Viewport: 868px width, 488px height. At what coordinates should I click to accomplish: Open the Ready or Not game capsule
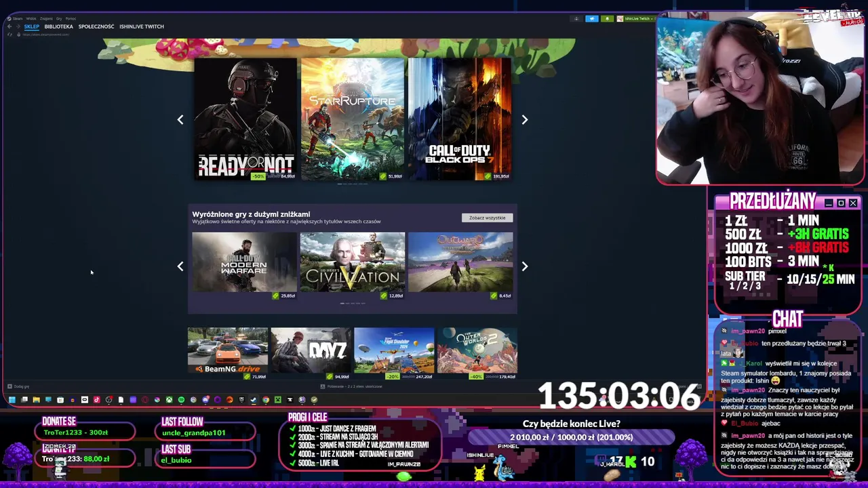point(245,119)
